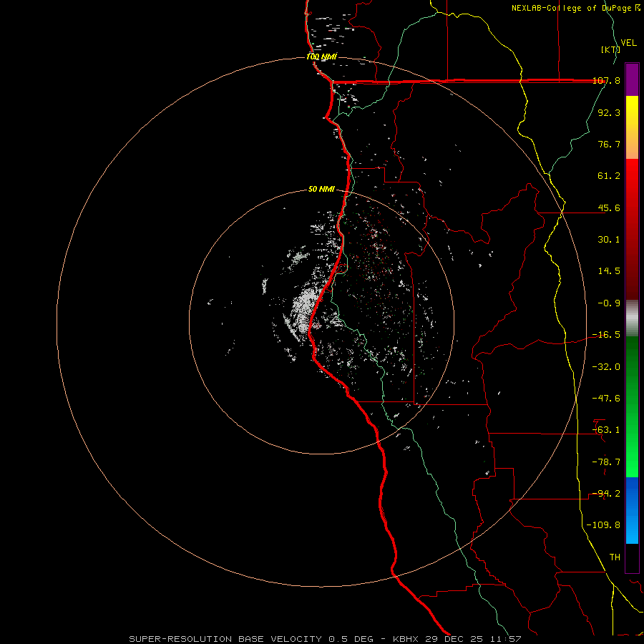Click the 100 NMI range ring label

(x=321, y=57)
